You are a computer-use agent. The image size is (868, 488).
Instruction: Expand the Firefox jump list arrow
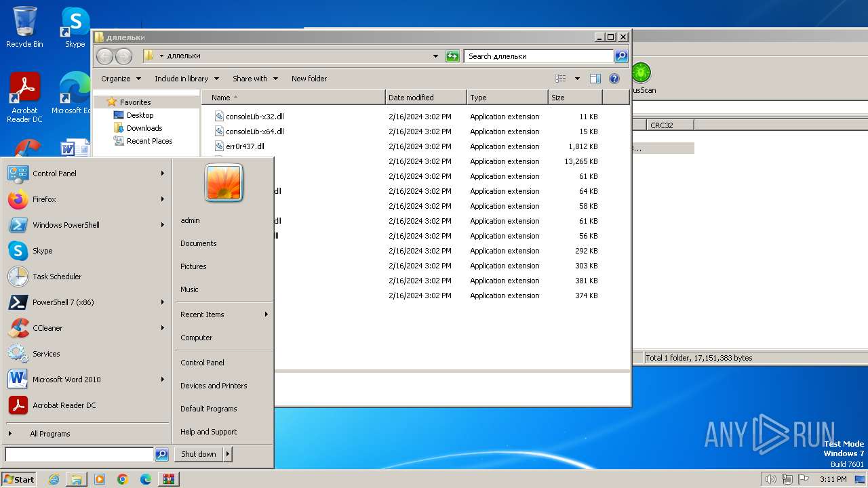coord(163,199)
